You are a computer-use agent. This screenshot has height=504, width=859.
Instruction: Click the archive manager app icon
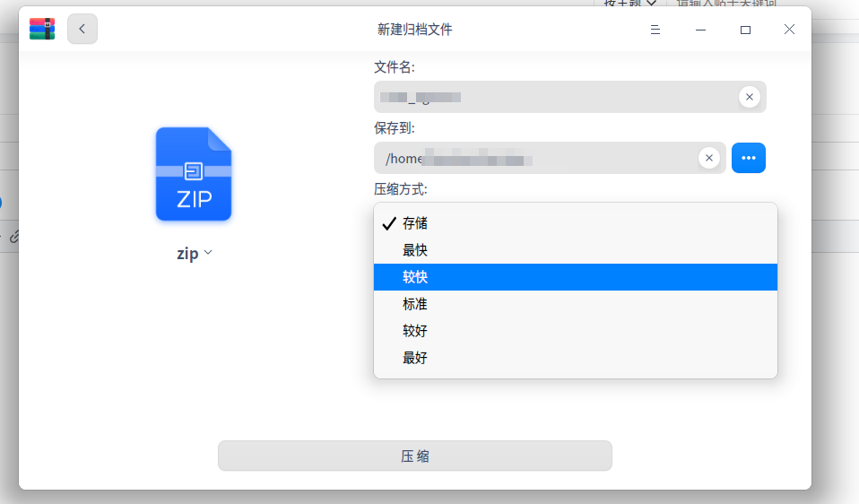coord(42,29)
